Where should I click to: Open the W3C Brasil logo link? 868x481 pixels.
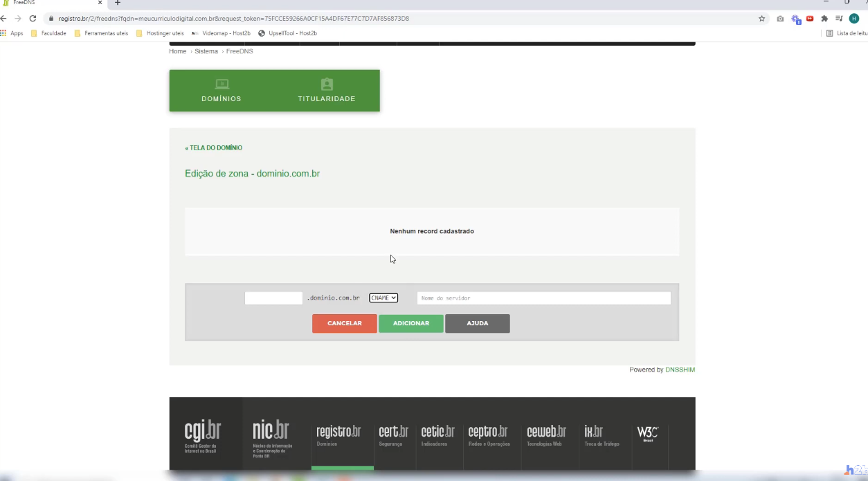647,434
